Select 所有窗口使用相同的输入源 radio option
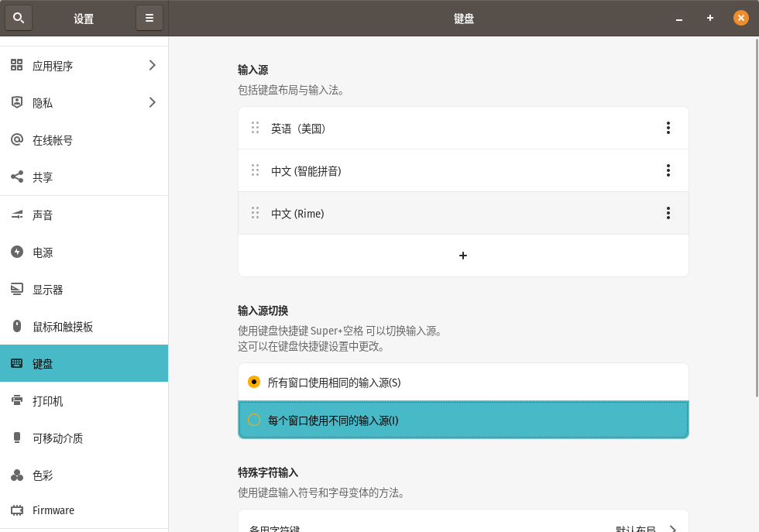The image size is (759, 532). click(254, 382)
